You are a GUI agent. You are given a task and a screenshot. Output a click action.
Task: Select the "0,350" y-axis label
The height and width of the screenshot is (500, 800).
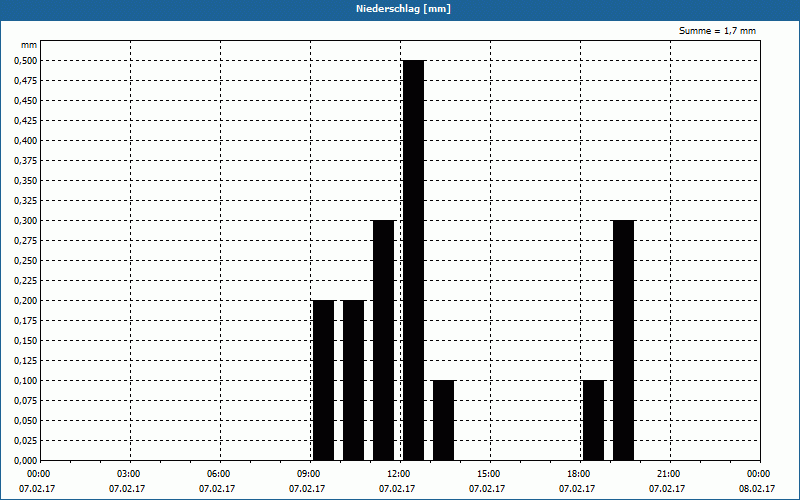pyautogui.click(x=26, y=181)
